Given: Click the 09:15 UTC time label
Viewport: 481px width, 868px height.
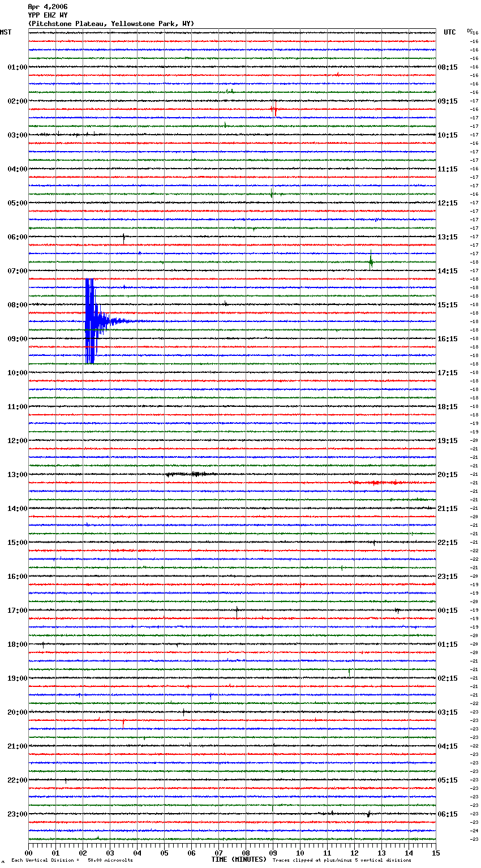Looking at the screenshot, I should tap(448, 101).
